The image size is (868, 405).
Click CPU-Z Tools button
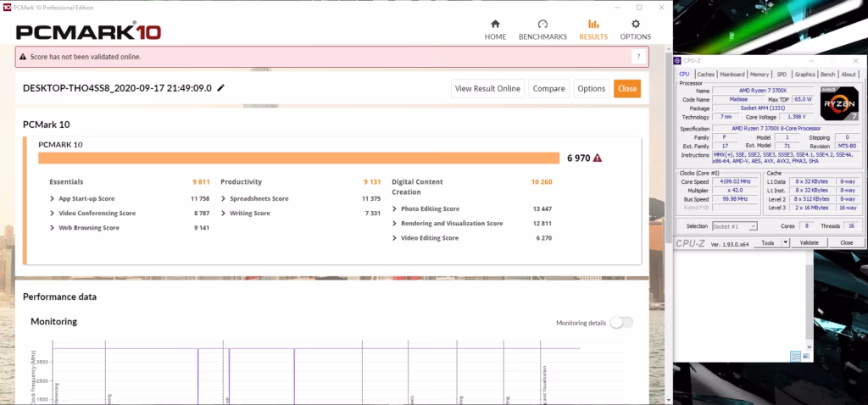click(x=767, y=243)
